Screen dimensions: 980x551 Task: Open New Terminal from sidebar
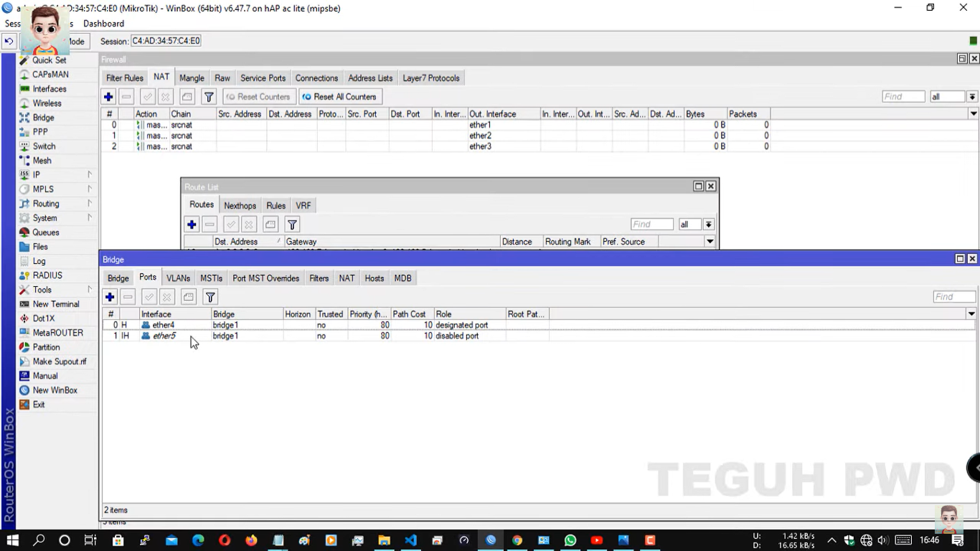click(x=55, y=304)
